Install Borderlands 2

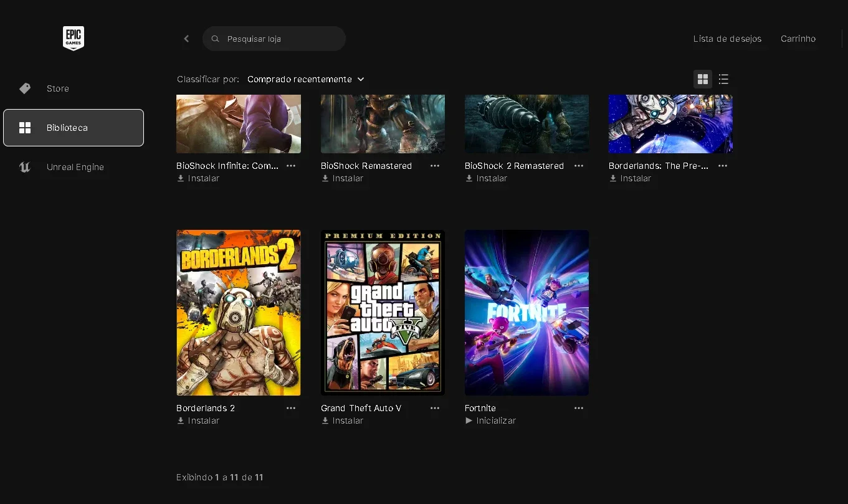[x=198, y=421]
